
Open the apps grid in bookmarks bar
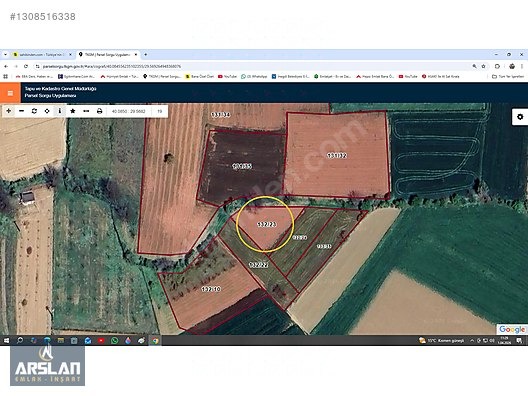click(x=5, y=77)
